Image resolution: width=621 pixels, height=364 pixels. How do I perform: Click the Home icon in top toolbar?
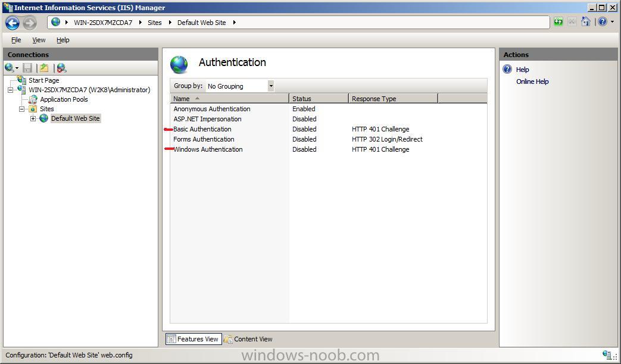coord(586,22)
